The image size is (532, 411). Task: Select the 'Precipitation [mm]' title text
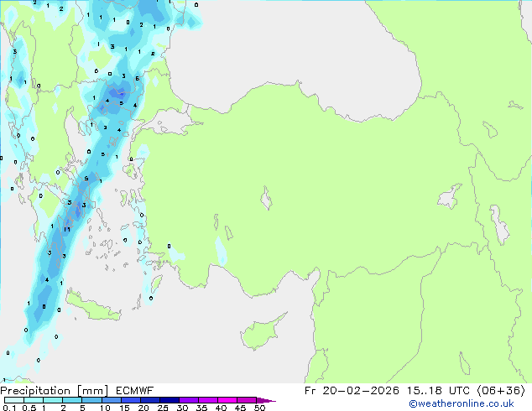click(x=55, y=391)
